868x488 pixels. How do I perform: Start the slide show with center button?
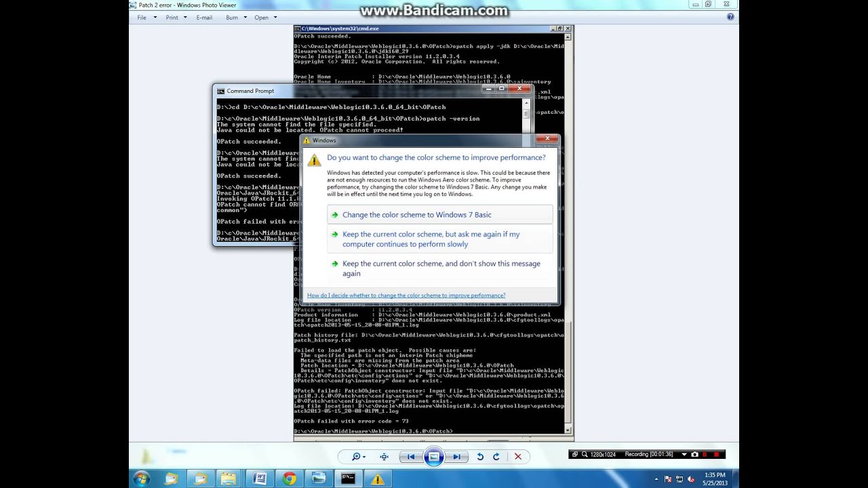pos(434,457)
